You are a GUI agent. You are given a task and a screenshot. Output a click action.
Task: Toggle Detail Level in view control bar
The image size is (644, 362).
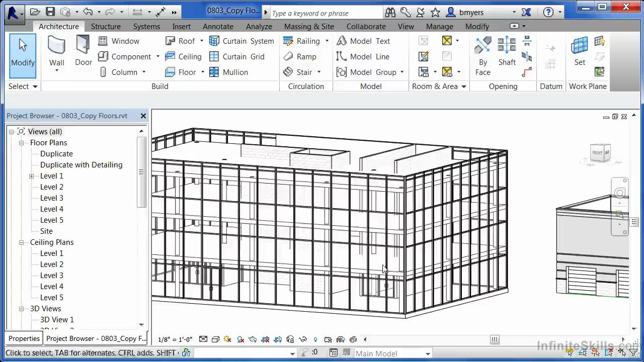pyautogui.click(x=203, y=339)
